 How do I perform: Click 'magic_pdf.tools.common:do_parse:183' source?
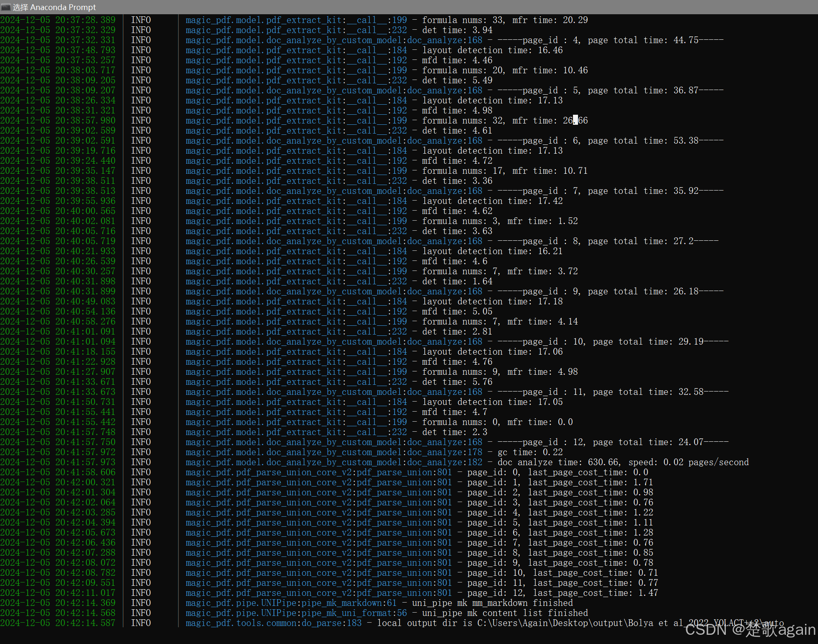274,623
